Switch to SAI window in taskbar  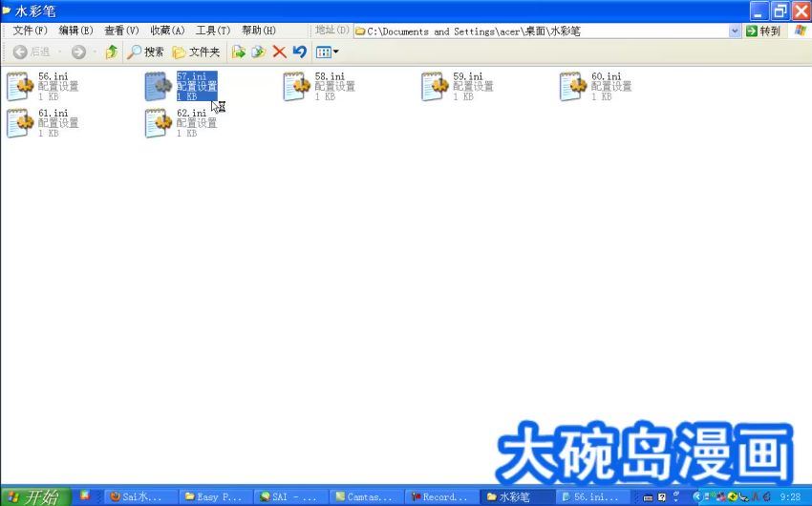point(291,496)
